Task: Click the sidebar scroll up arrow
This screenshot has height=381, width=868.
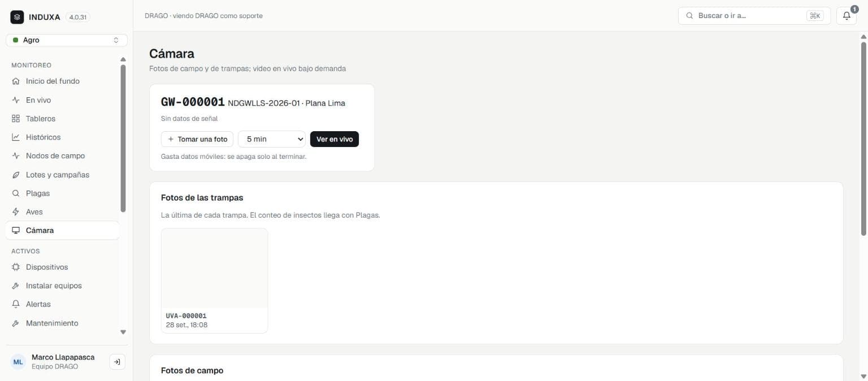Action: (x=123, y=59)
